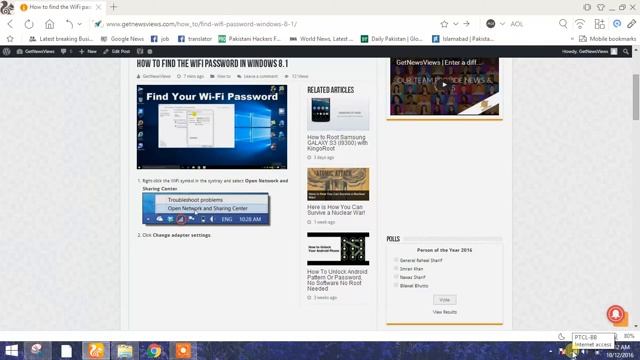The width and height of the screenshot is (640, 360).
Task: Click the red notification bell button
Action: pyautogui.click(x=616, y=314)
